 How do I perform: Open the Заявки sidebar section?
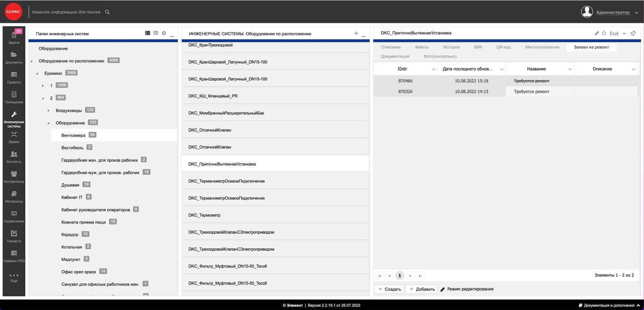click(x=14, y=137)
